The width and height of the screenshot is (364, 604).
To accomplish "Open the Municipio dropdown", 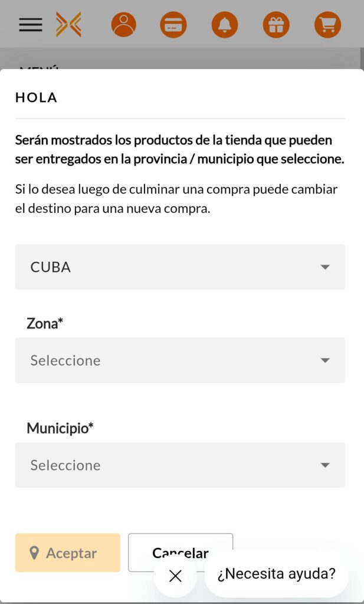I will [180, 465].
